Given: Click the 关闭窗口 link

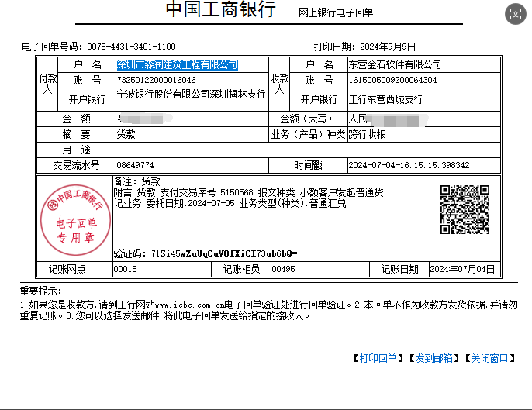Looking at the screenshot, I should [489, 358].
